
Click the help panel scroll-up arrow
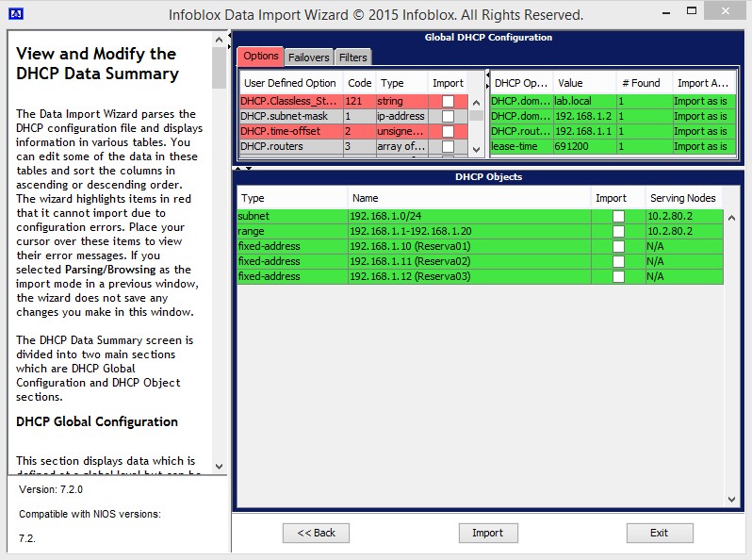click(220, 39)
